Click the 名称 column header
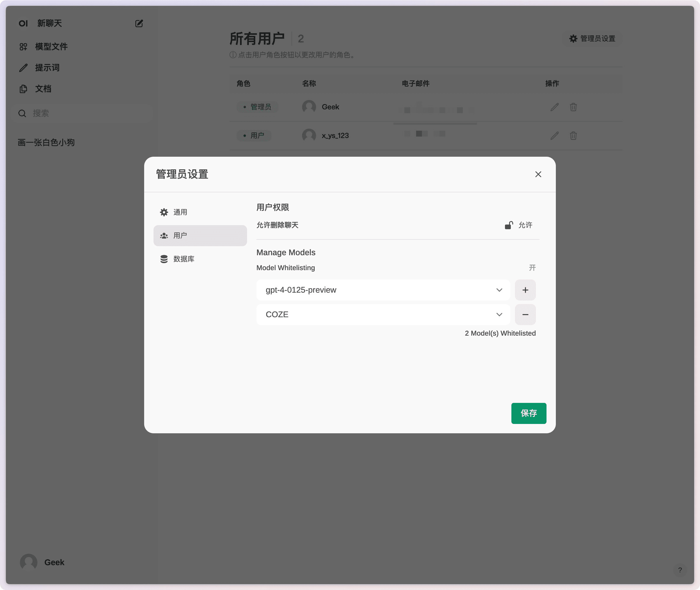Screen dimensions: 700x590 309,84
